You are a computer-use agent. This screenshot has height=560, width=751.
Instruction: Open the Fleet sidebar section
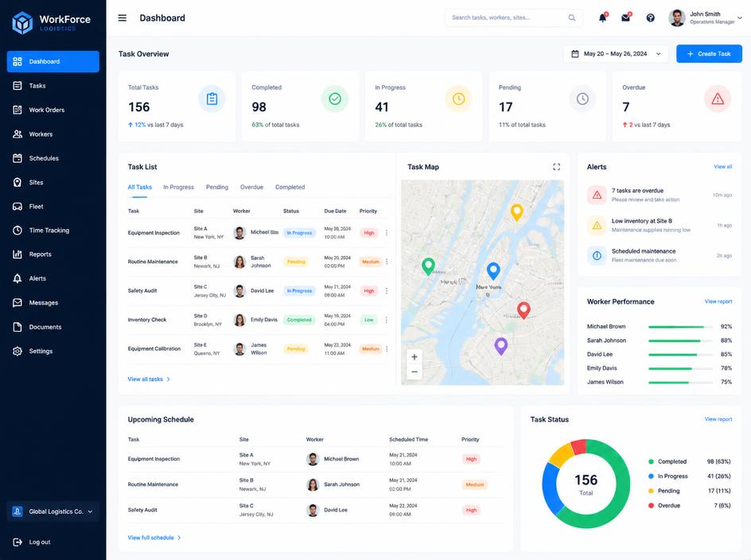click(53, 207)
